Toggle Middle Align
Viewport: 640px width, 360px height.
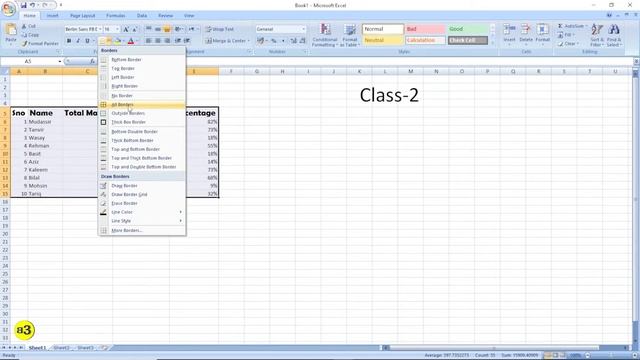158,29
